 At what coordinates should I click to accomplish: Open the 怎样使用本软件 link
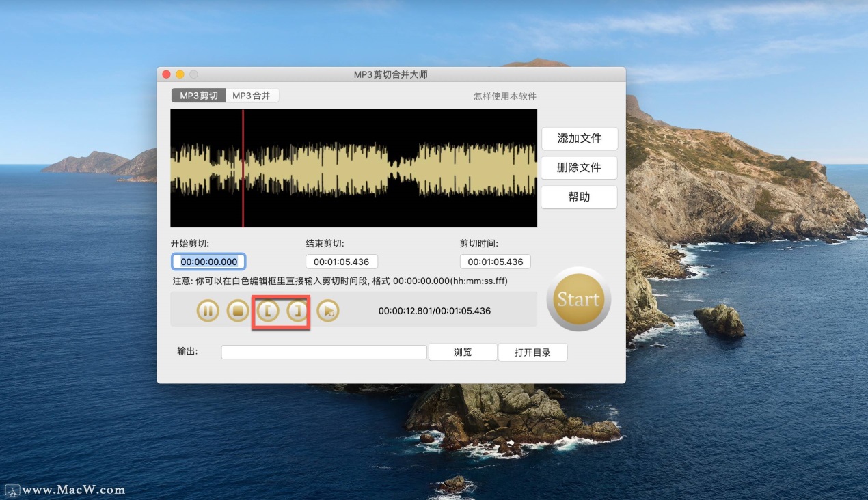504,96
